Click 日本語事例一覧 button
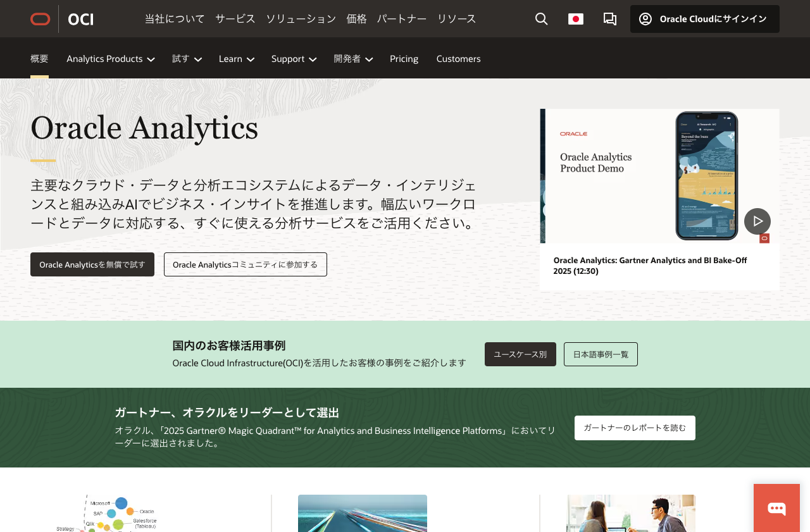 [600, 354]
